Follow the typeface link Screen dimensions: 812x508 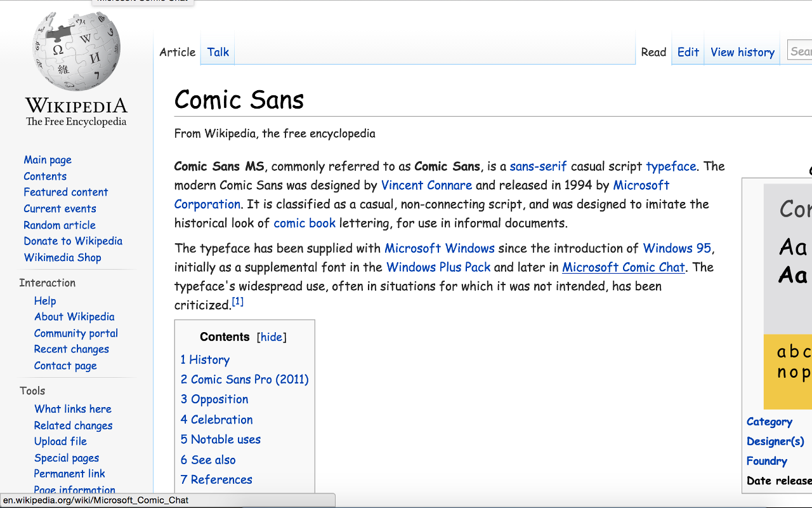pos(671,166)
